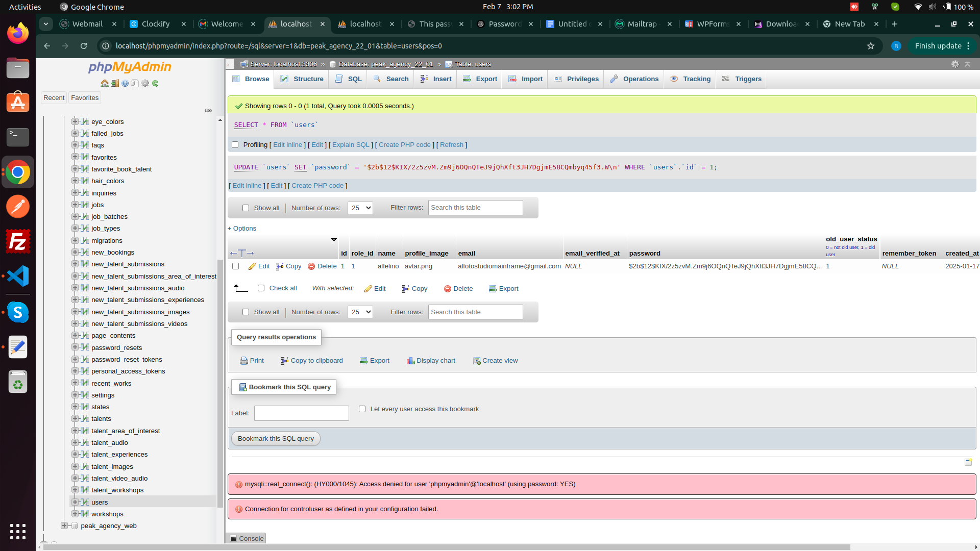Click the phpMyAdmin home icon
The image size is (980, 551).
[105, 83]
